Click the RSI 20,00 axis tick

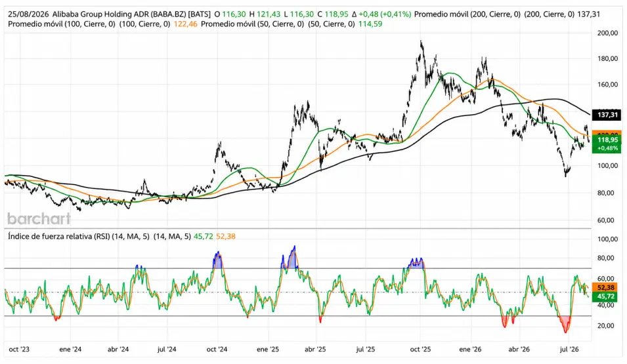pos(605,326)
